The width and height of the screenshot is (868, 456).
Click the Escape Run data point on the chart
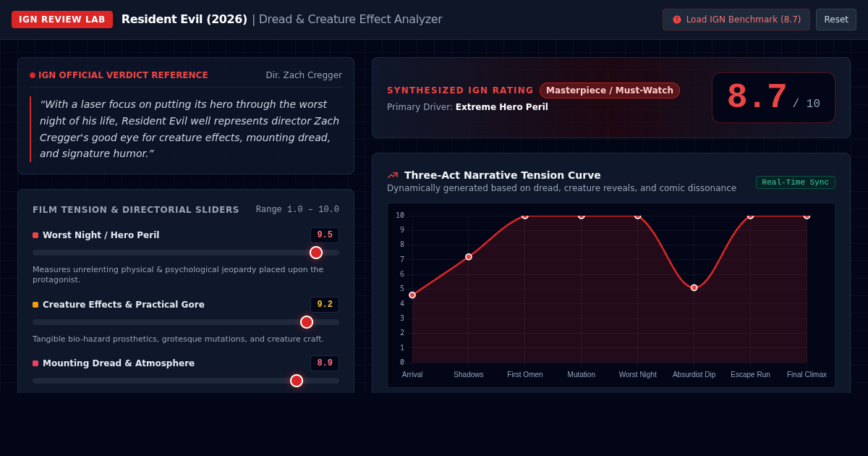point(750,216)
